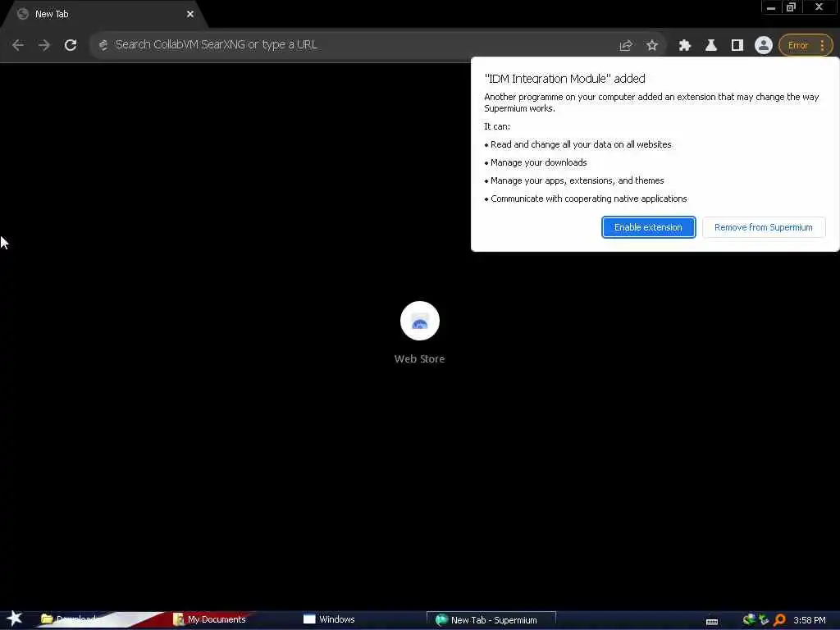Viewport: 840px width, 630px height.
Task: Open the experiments flask icon
Action: pyautogui.click(x=711, y=46)
